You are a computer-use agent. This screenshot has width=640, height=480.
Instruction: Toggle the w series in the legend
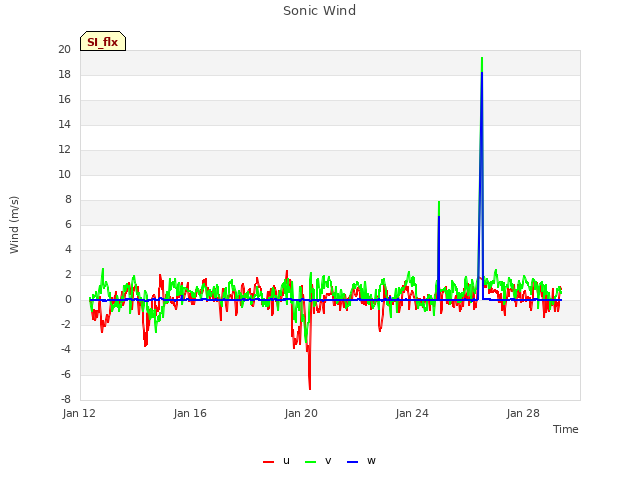(x=361, y=461)
